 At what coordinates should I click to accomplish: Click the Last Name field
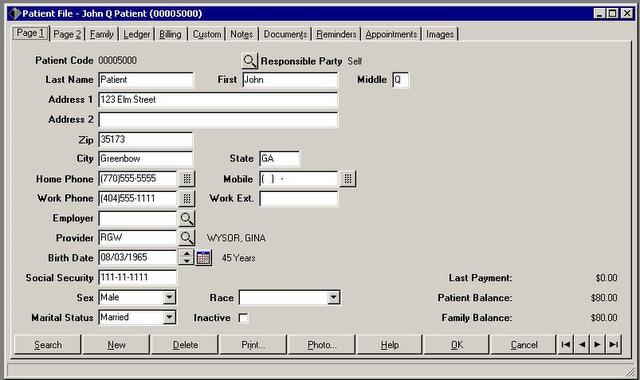tap(146, 80)
